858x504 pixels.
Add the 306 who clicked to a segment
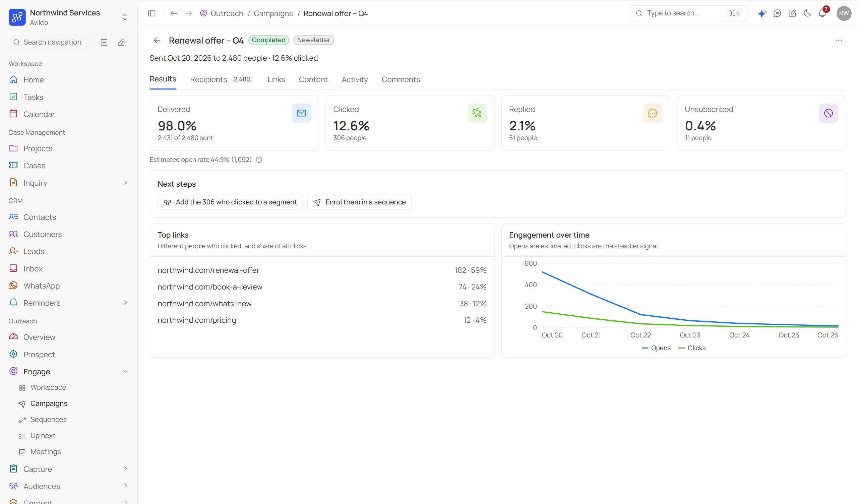(230, 202)
